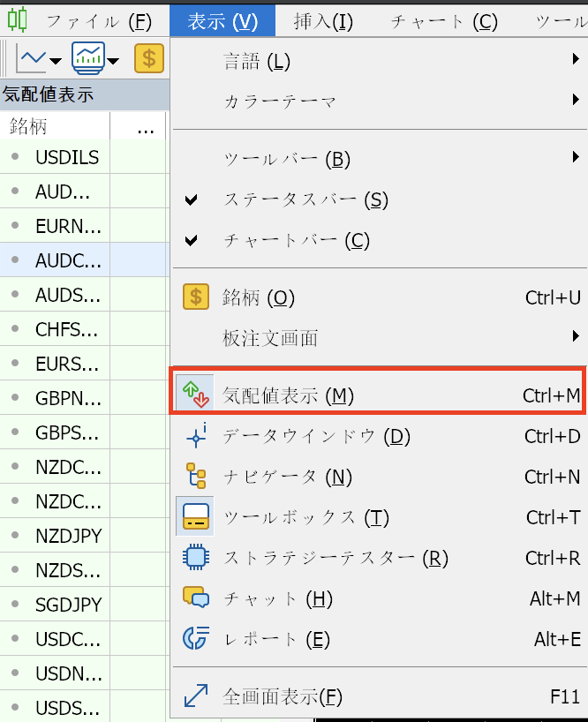Viewport: 588px width, 722px height.
Task: Select 気配値表示 menu entry
Action: click(x=288, y=396)
